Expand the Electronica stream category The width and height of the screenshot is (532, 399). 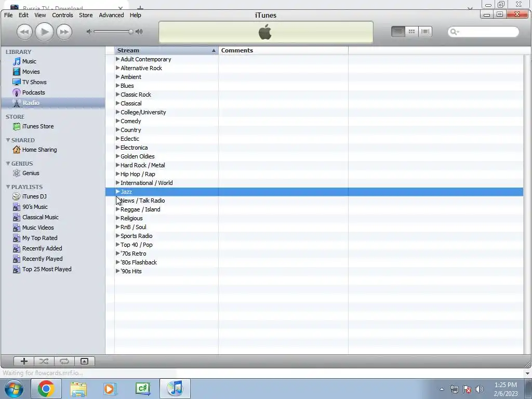pyautogui.click(x=118, y=147)
